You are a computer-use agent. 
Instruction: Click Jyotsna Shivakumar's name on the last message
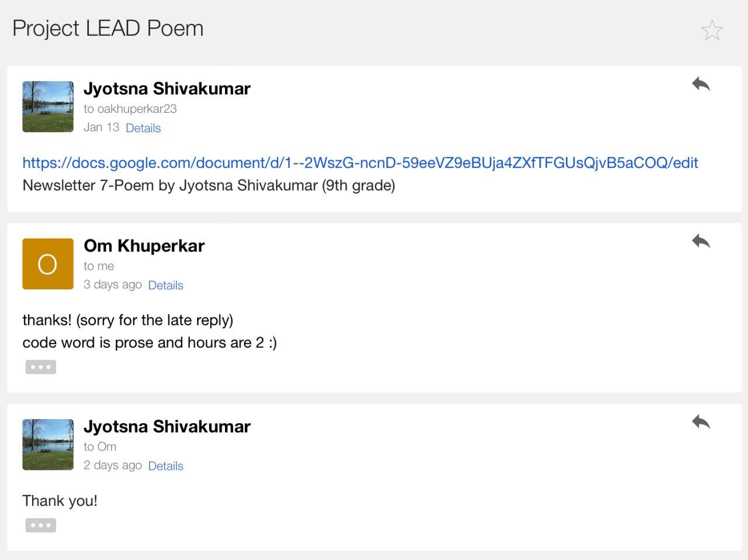pyautogui.click(x=167, y=426)
